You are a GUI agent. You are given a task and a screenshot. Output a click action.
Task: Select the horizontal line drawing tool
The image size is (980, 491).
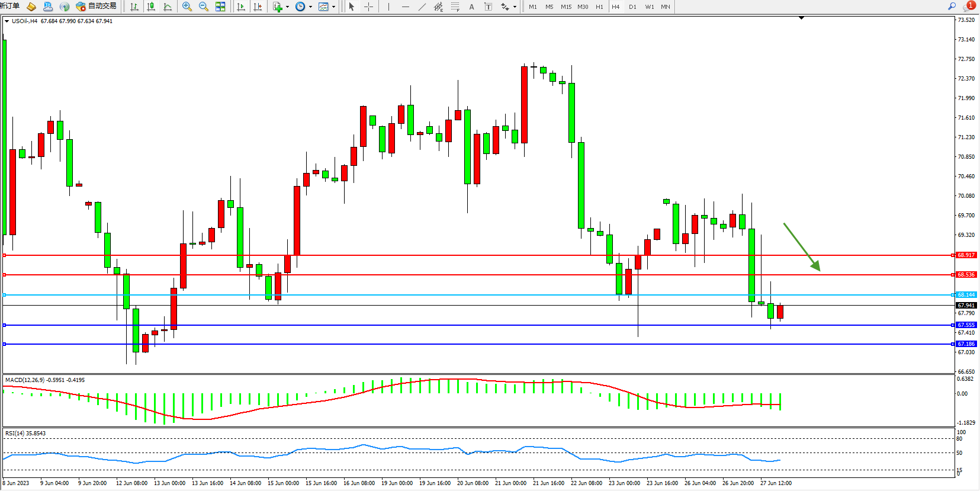pyautogui.click(x=405, y=7)
